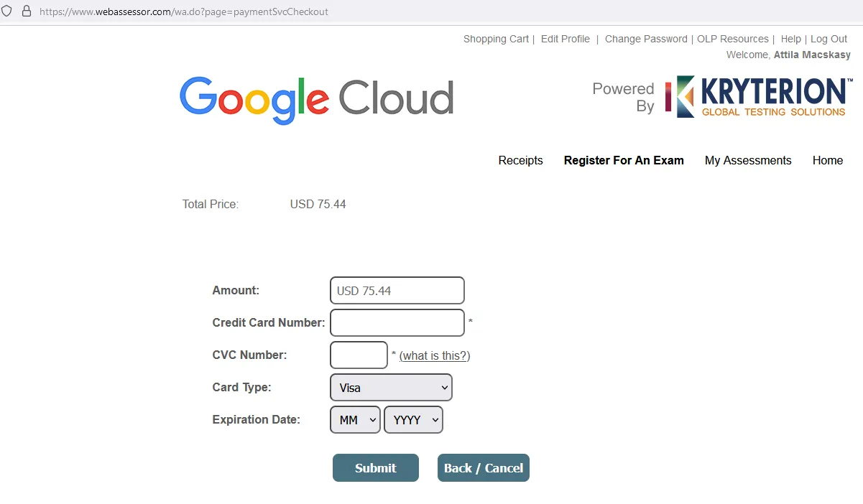Open the Help link
The width and height of the screenshot is (863, 504).
(791, 39)
